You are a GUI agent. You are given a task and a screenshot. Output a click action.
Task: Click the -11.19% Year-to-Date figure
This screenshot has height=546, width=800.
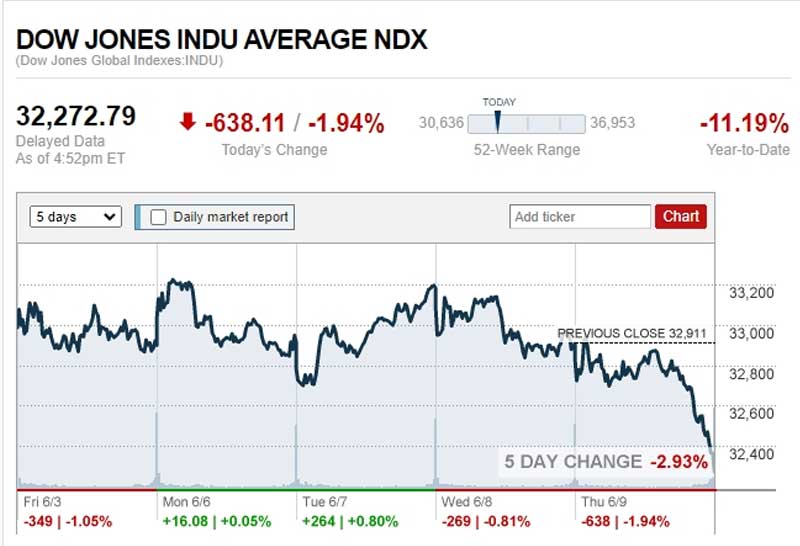click(x=744, y=124)
